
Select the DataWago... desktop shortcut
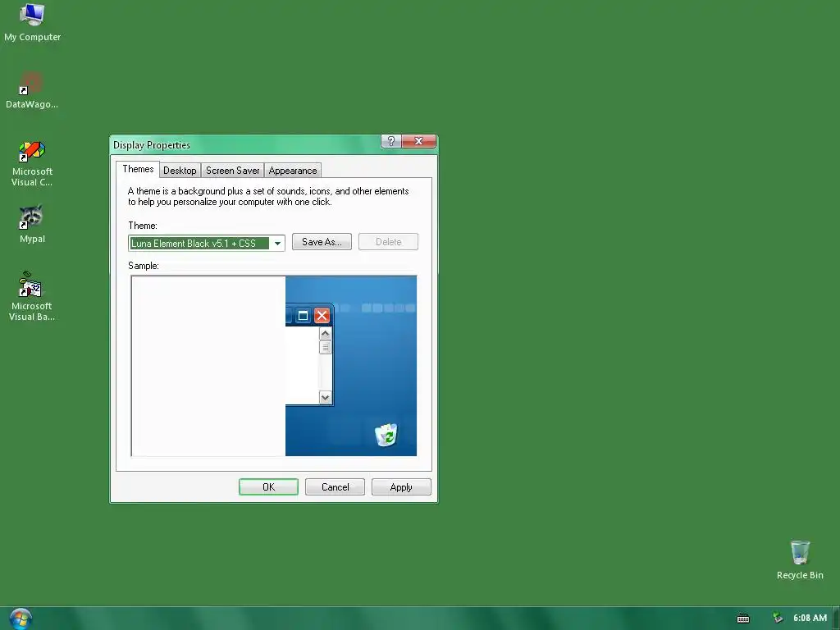coord(32,90)
